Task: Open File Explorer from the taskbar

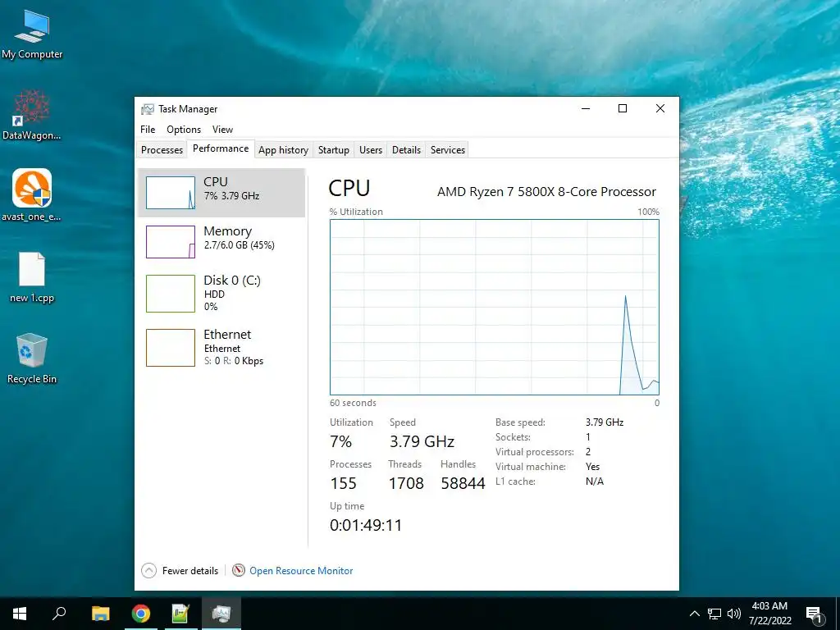Action: click(100, 614)
